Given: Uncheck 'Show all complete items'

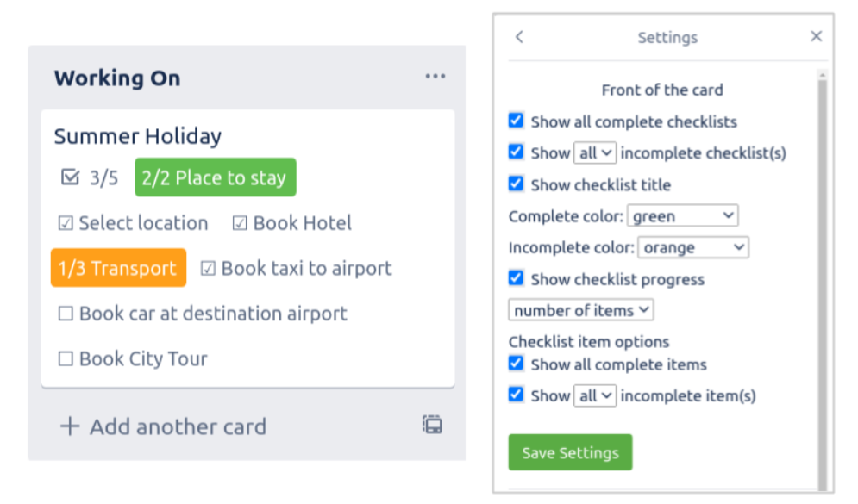Looking at the screenshot, I should pos(516,363).
